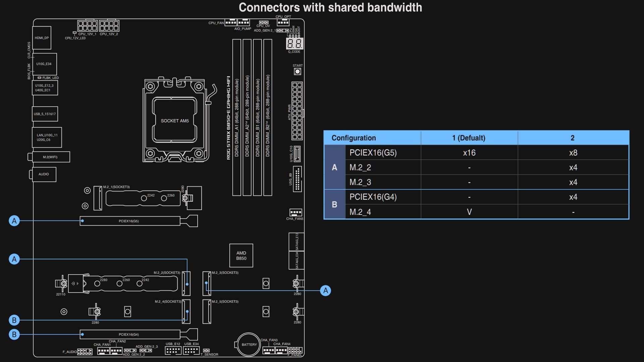Select the DDR5 DIMM_B2 memory slot
The height and width of the screenshot is (362, 644).
tap(268, 117)
